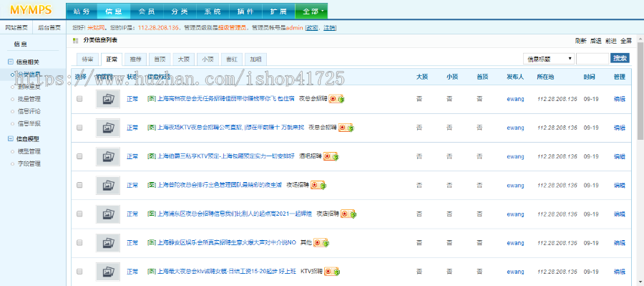
Task: Open the 会员 top navigation menu
Action: coord(147,11)
